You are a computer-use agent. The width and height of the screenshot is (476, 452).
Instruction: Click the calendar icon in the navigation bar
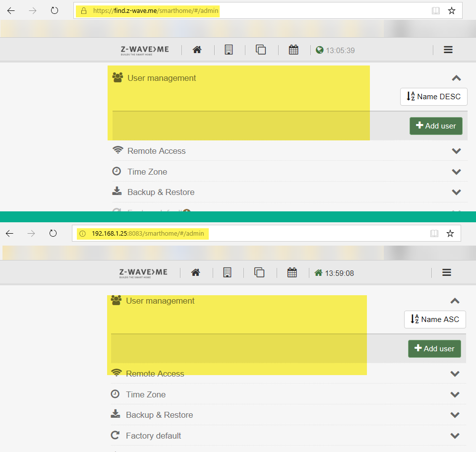coord(294,50)
